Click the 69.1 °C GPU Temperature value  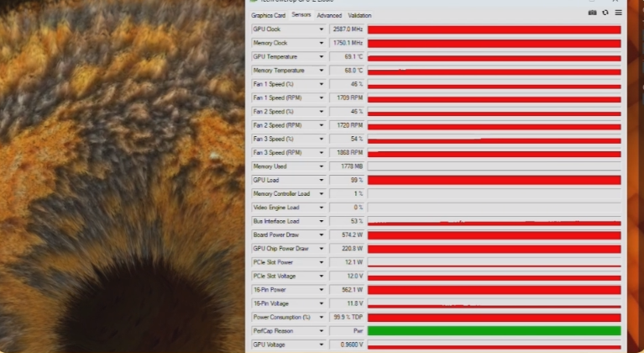click(347, 56)
